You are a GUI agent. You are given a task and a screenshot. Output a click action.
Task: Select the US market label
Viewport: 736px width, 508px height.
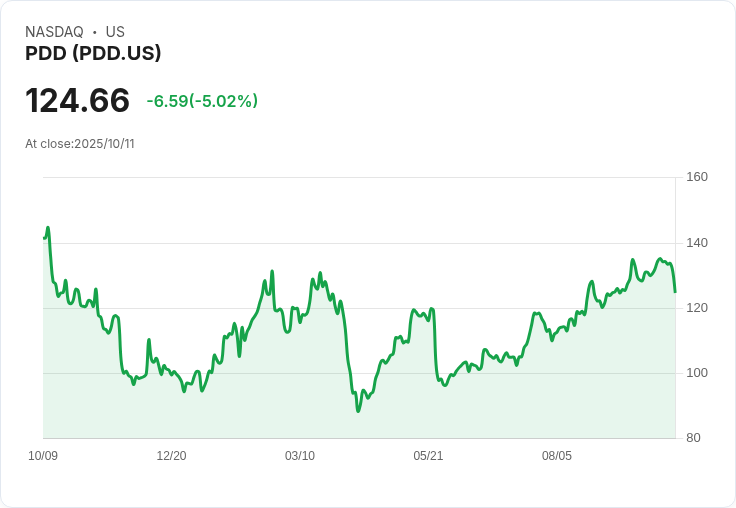tap(115, 32)
